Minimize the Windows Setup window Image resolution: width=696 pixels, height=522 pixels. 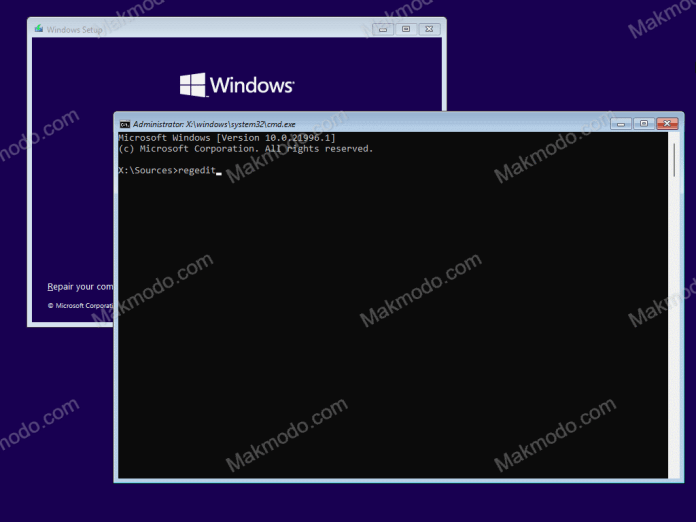tap(383, 29)
